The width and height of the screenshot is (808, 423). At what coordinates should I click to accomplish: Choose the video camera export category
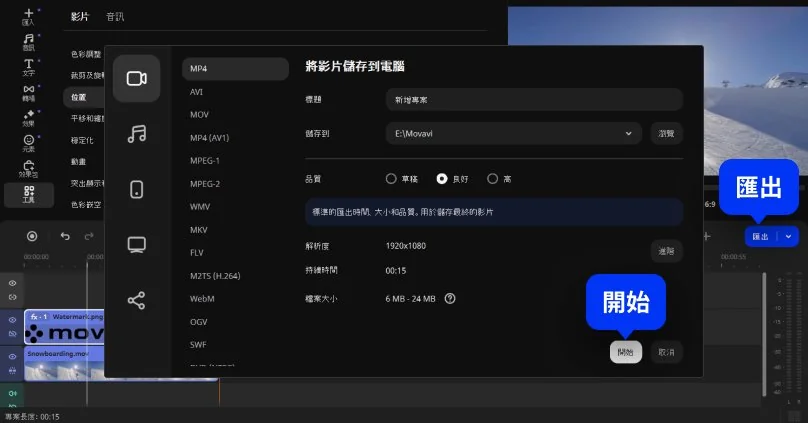click(137, 78)
